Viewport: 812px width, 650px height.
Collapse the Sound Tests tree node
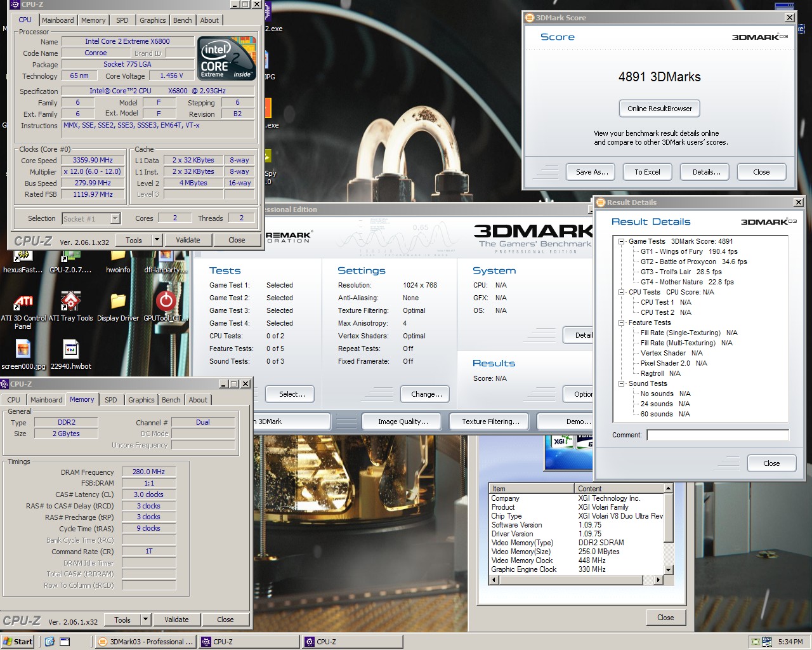point(622,383)
